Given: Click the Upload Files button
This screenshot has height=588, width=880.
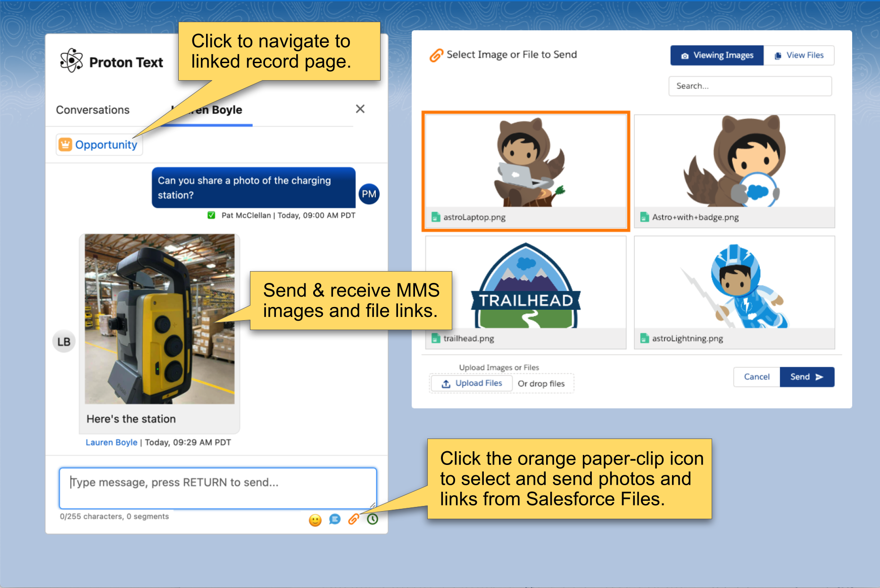Looking at the screenshot, I should click(x=471, y=383).
